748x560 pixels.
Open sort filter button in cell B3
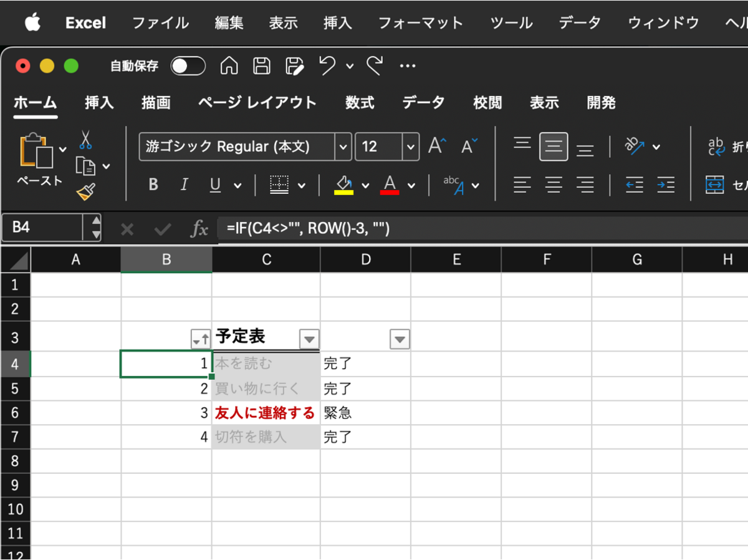[200, 339]
